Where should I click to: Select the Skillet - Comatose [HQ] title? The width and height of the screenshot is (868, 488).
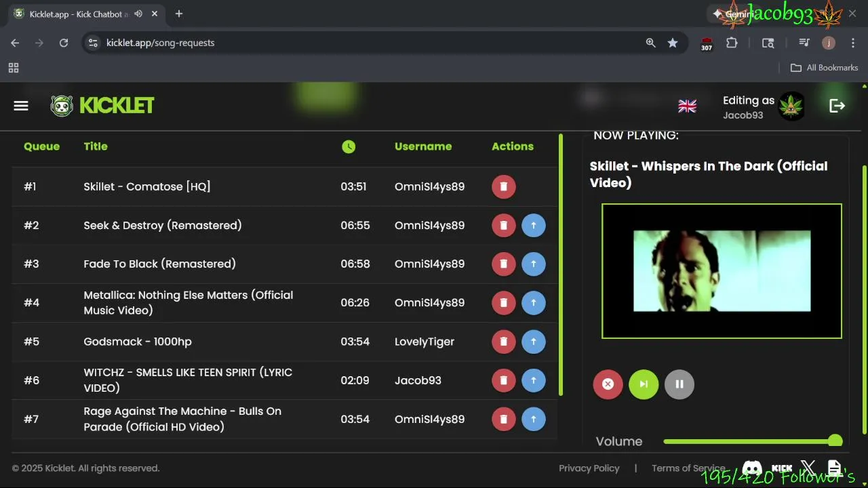tap(147, 186)
